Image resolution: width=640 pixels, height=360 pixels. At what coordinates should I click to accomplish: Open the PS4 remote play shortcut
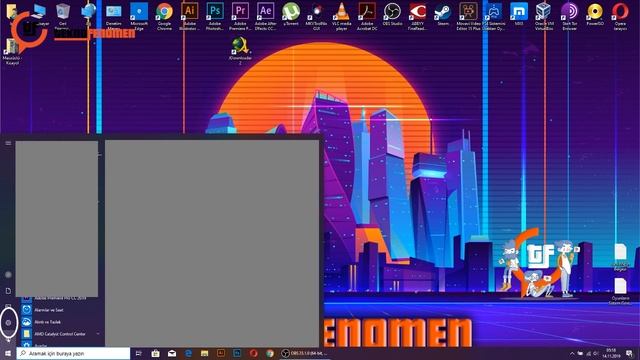tap(493, 16)
